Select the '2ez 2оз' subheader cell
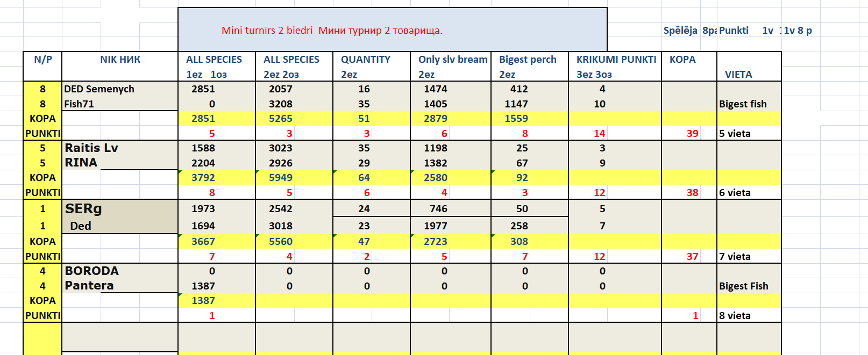 (281, 75)
